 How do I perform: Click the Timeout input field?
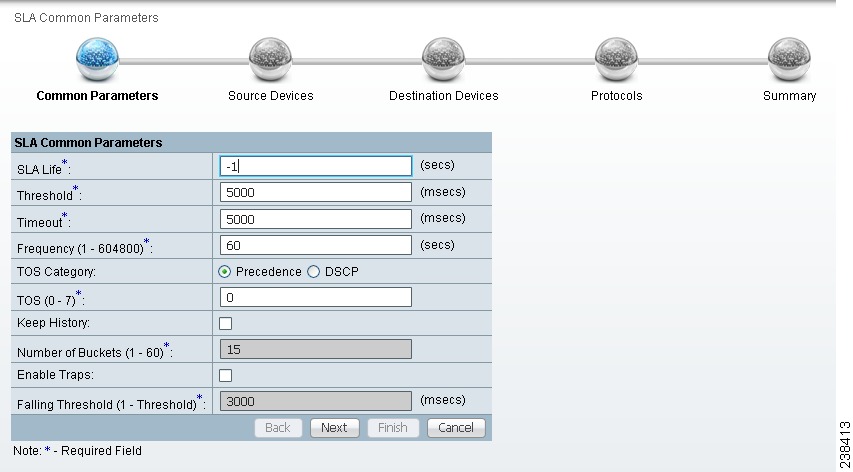click(x=316, y=219)
